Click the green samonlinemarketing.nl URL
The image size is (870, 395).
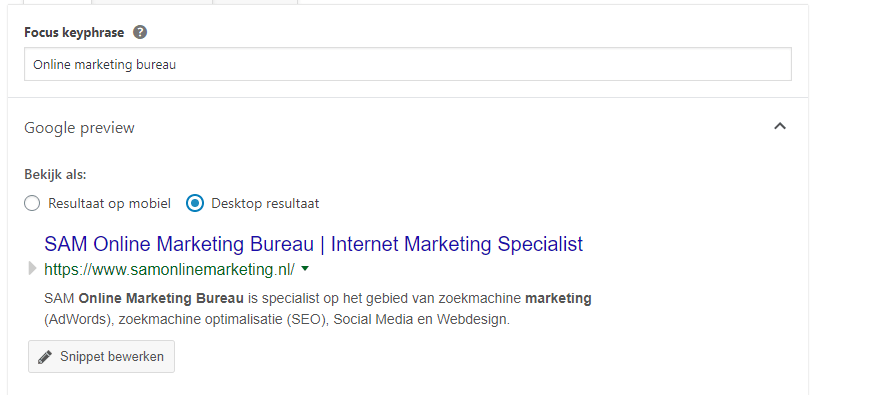point(169,269)
